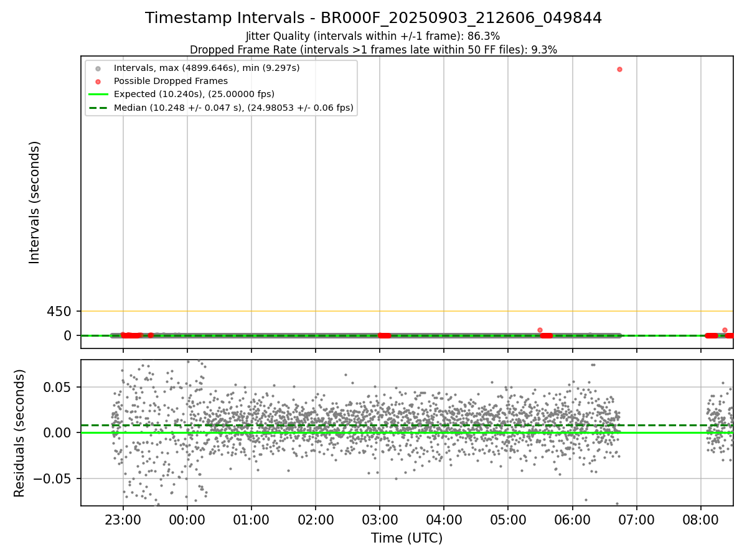Click the 02:00 time tick label
Screen dimensions: 747x560
coord(316,520)
